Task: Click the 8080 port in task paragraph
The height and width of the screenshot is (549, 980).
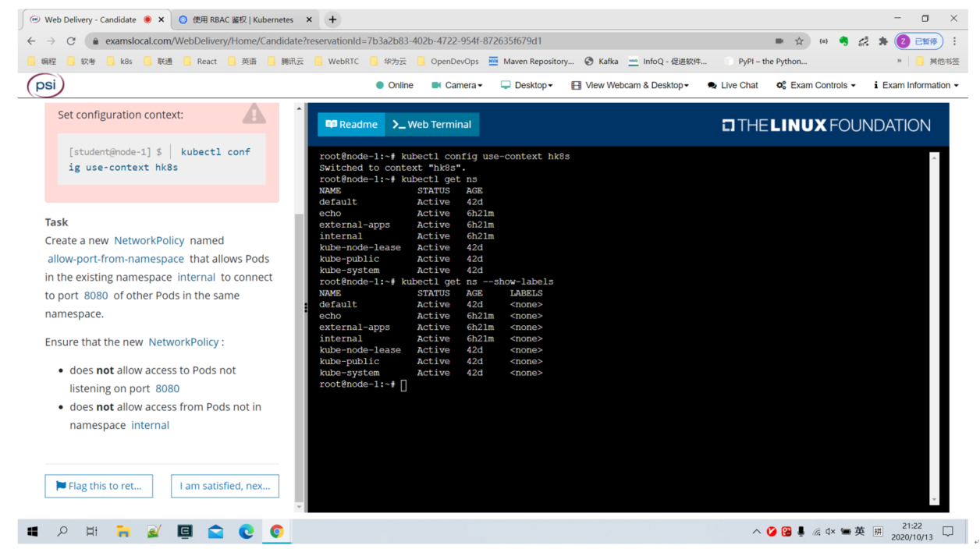Action: coord(96,295)
